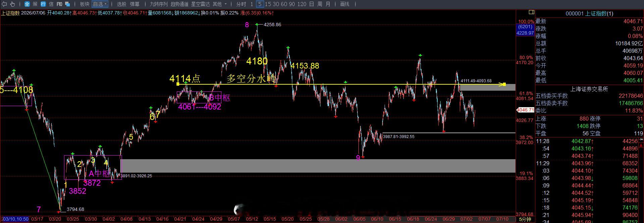Enable the 星空雷达 indicator
644x223 pixels.
tap(200, 4)
